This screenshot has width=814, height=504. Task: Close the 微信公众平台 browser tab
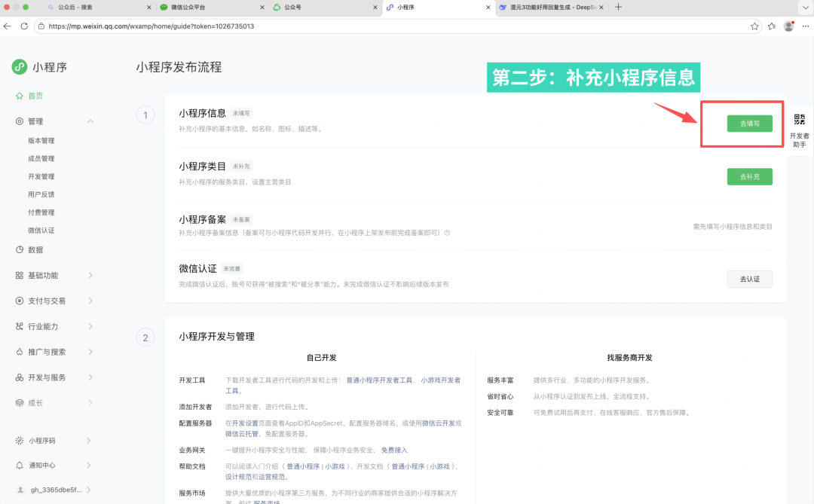(x=262, y=8)
